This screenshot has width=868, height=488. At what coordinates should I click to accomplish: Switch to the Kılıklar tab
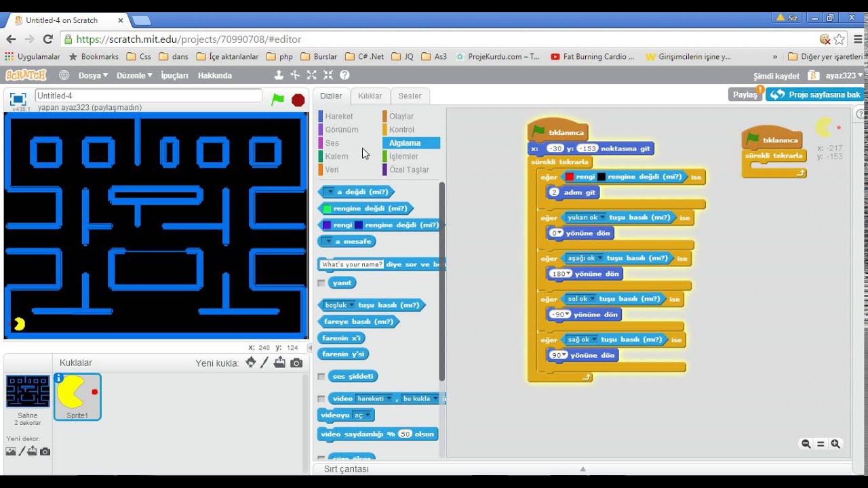click(x=370, y=96)
